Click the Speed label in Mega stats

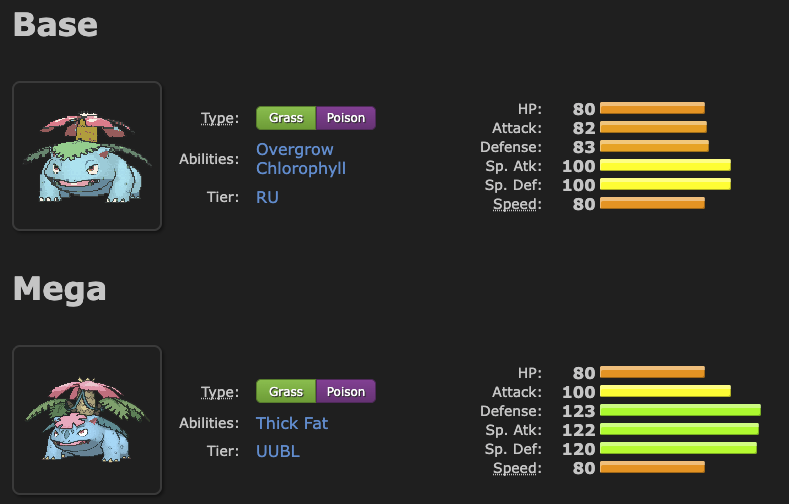click(517, 468)
